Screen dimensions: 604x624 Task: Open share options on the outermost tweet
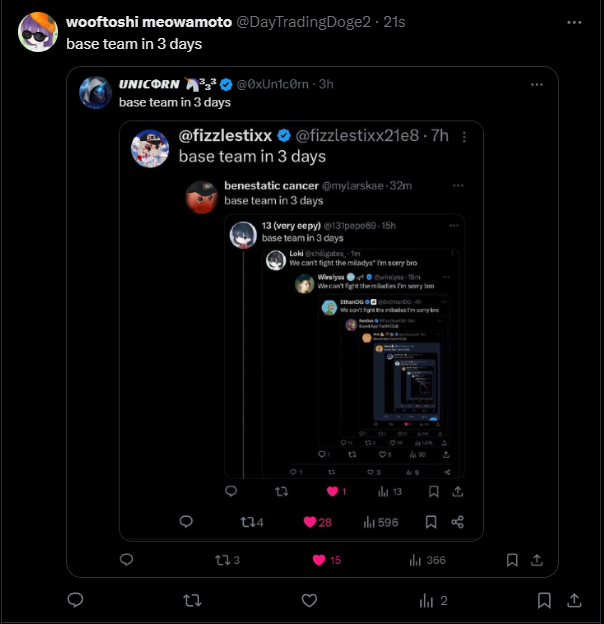tap(575, 600)
